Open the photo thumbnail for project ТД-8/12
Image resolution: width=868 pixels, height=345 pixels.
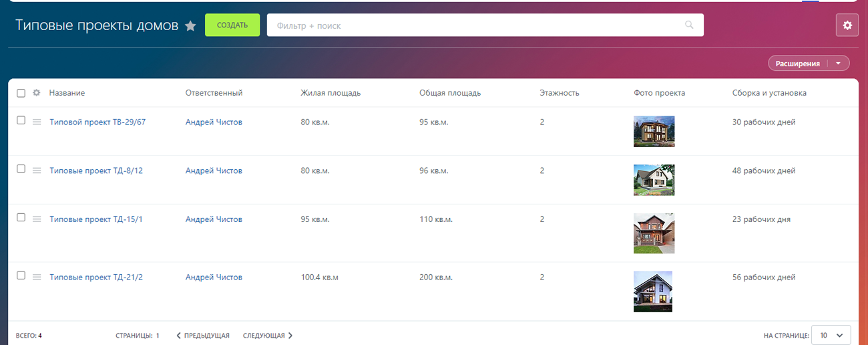pyautogui.click(x=654, y=180)
